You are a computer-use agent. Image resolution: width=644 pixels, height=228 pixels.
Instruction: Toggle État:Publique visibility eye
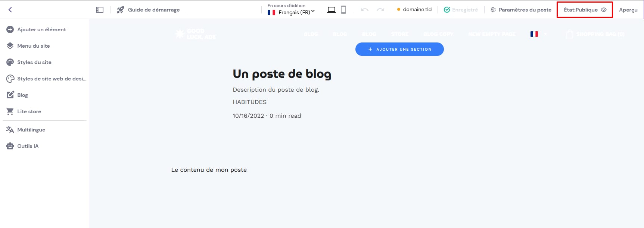click(604, 10)
